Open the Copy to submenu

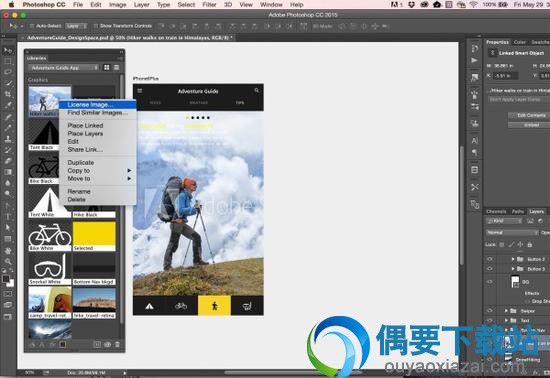98,170
